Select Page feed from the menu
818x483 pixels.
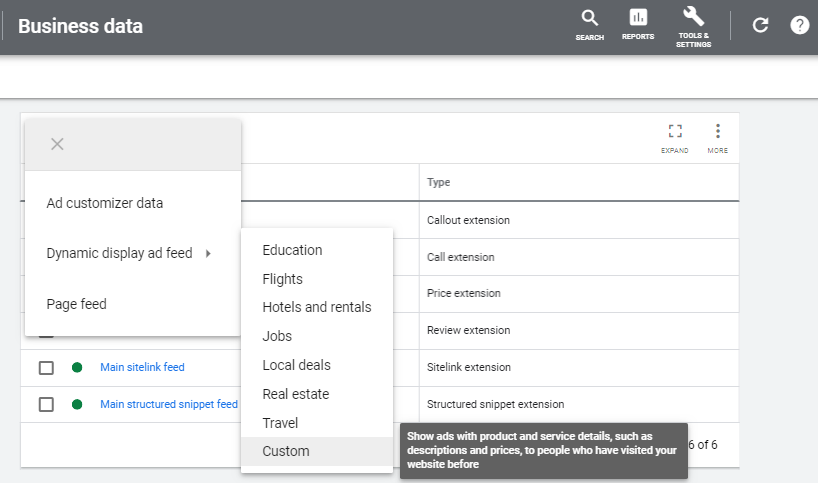pos(77,304)
